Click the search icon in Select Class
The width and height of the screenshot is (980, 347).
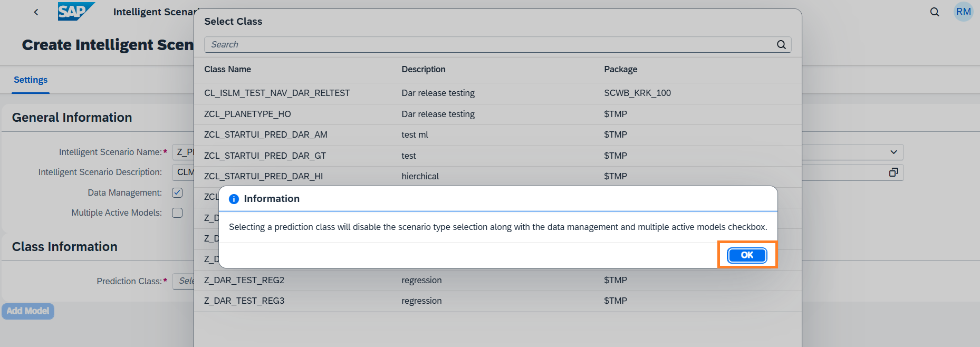pos(781,45)
